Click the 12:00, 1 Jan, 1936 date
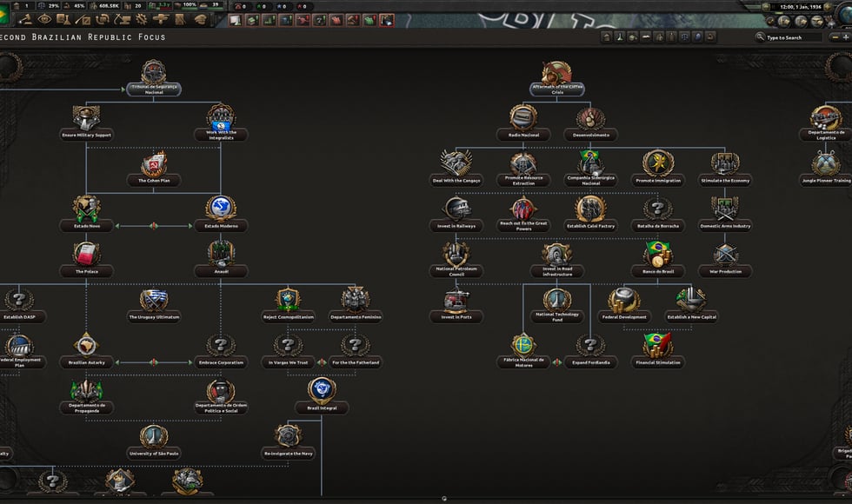This screenshot has height=504, width=852. pos(801,7)
